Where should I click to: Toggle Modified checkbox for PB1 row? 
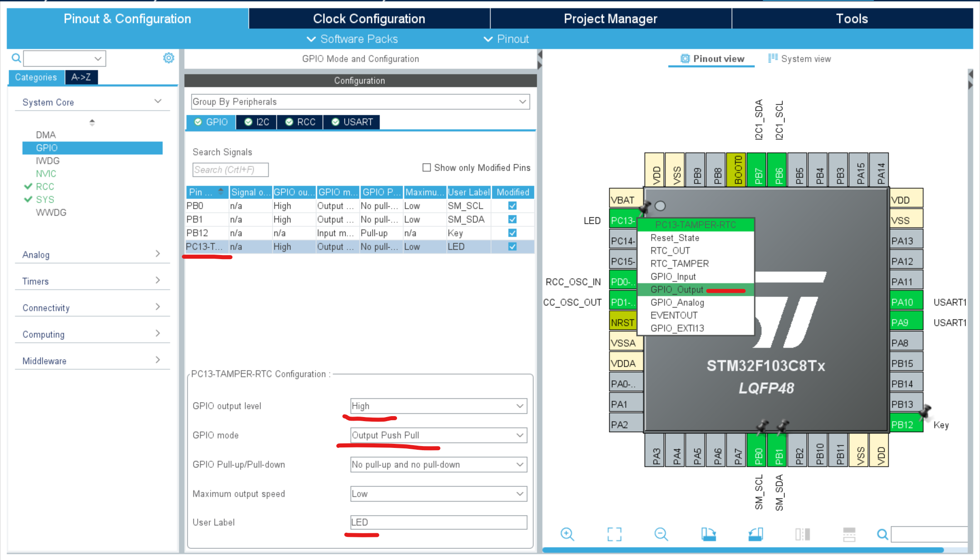pyautogui.click(x=512, y=219)
